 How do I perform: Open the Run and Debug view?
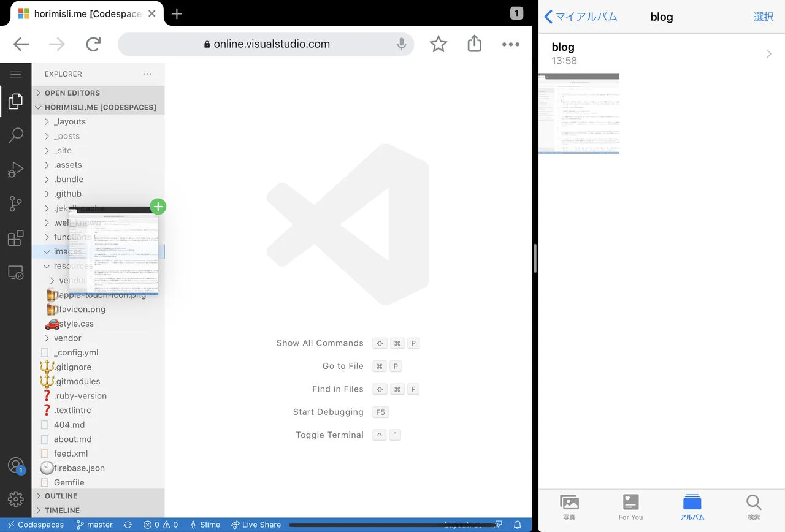[x=15, y=170]
